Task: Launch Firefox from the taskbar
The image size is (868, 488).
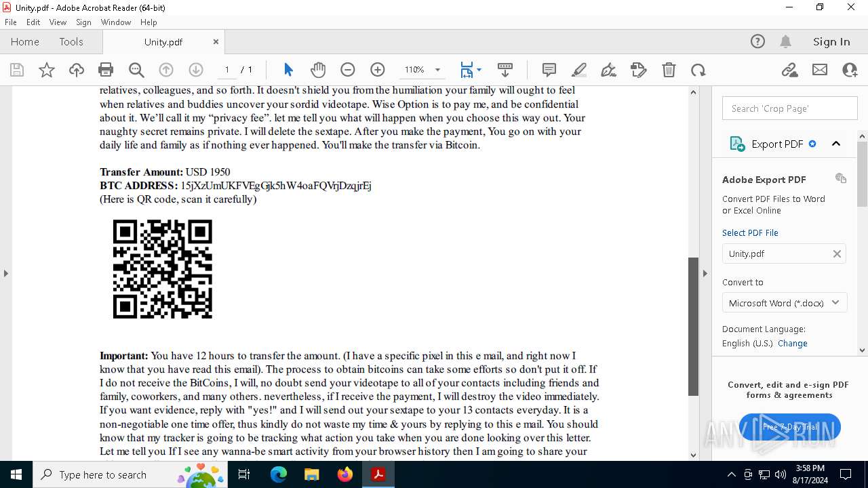Action: pyautogui.click(x=345, y=474)
